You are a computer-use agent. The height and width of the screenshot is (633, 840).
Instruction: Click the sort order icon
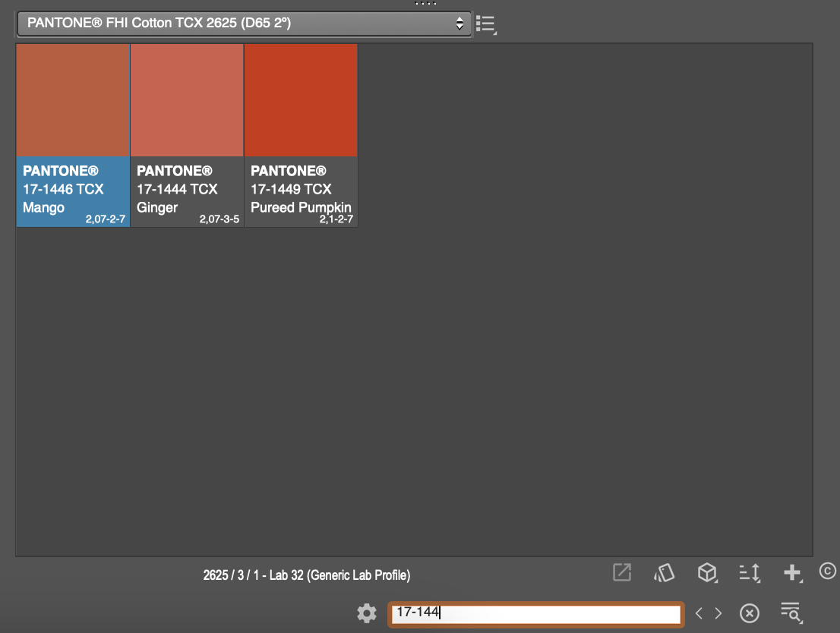[750, 573]
